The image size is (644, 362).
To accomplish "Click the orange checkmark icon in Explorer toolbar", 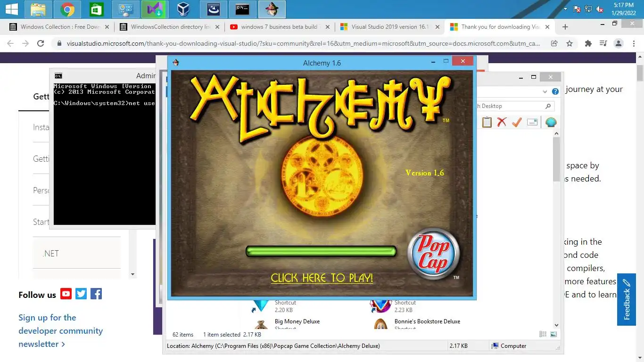I will click(517, 122).
